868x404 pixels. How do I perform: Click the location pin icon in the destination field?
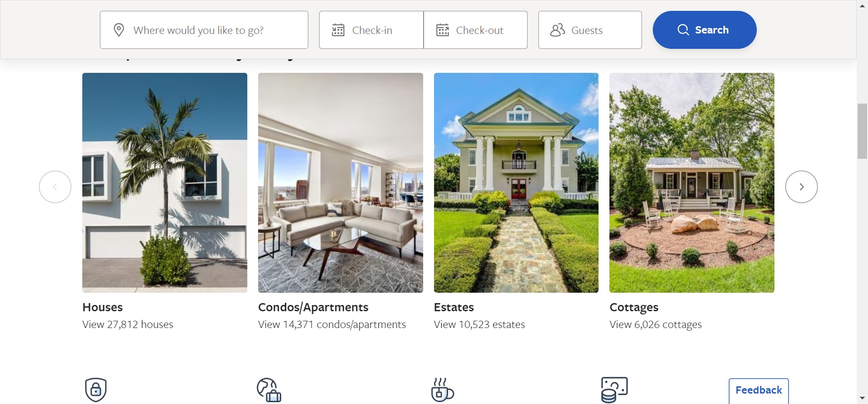(119, 30)
